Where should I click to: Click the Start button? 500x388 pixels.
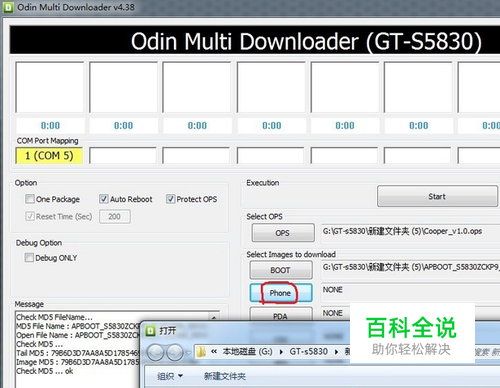pyautogui.click(x=437, y=196)
